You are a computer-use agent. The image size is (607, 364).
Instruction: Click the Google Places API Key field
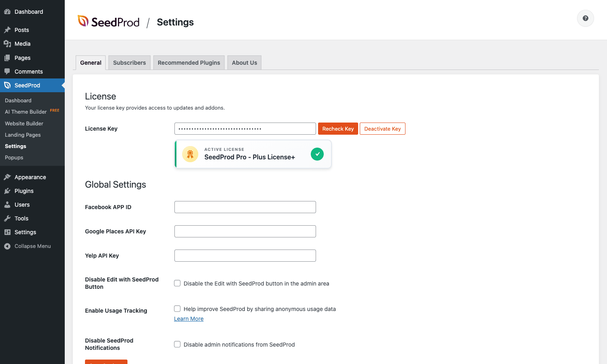pyautogui.click(x=245, y=231)
